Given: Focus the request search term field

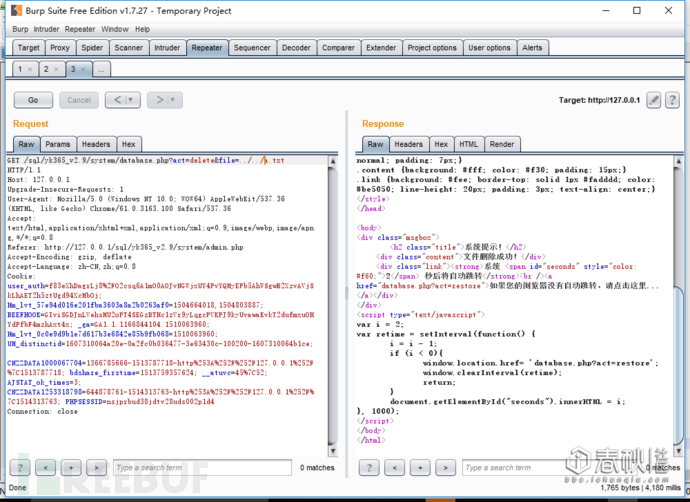Looking at the screenshot, I should (202, 468).
